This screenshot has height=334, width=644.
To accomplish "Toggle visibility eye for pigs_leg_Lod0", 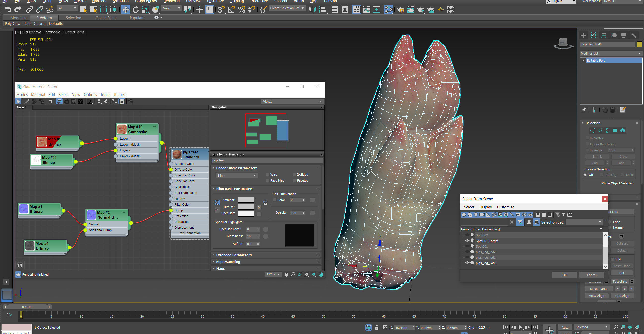I will pyautogui.click(x=467, y=263).
